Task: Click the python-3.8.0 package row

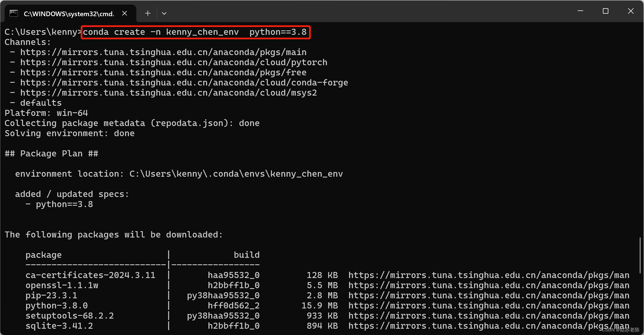Action: 56,306
